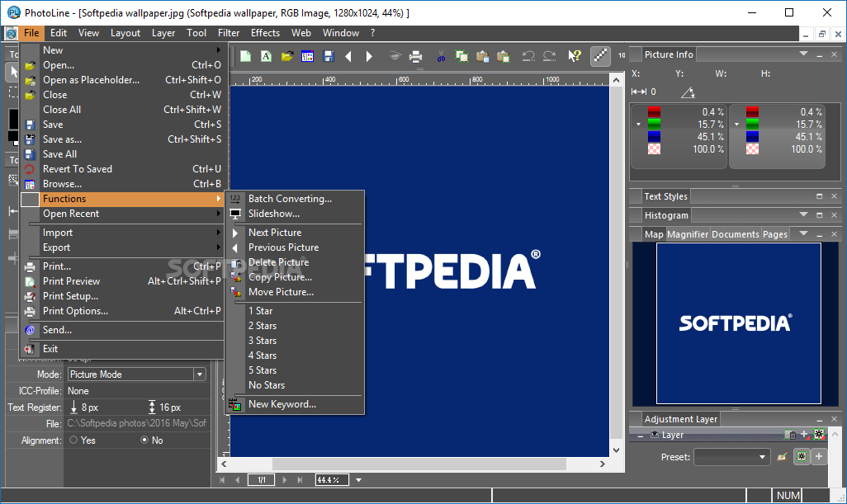The width and height of the screenshot is (847, 504).
Task: Click the plus button beside Preset
Action: pyautogui.click(x=819, y=456)
